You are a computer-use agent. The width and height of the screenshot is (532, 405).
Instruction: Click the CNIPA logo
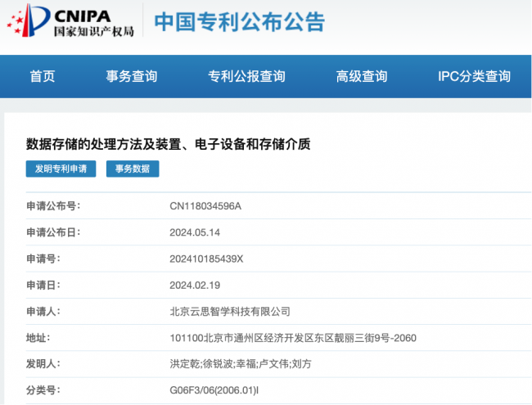point(70,20)
